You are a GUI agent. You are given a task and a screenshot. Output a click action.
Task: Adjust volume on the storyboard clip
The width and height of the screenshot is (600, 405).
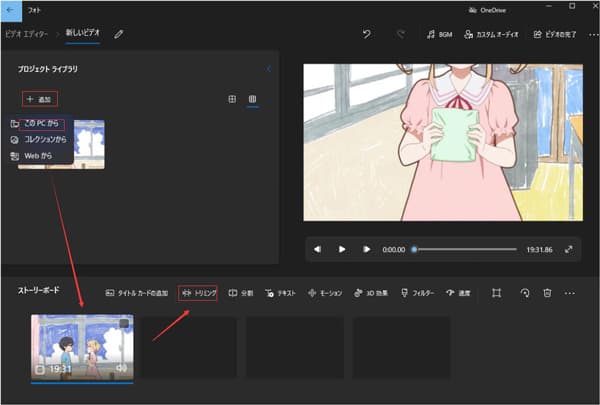121,368
